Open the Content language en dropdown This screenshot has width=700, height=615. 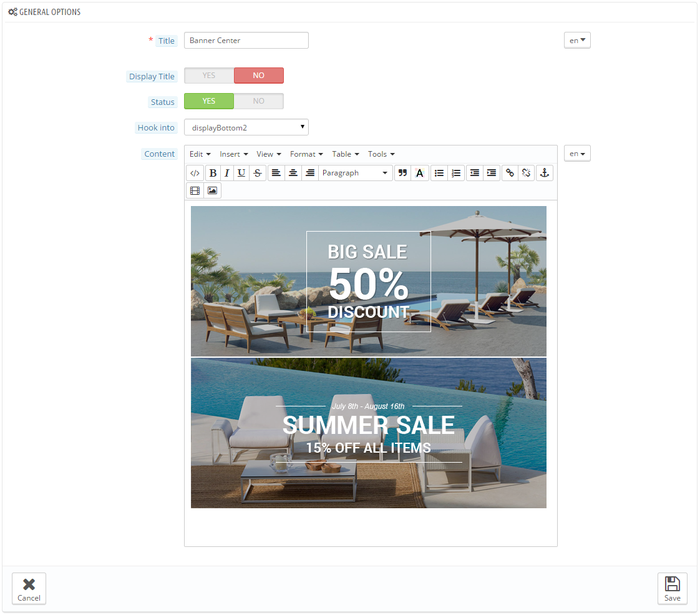577,154
